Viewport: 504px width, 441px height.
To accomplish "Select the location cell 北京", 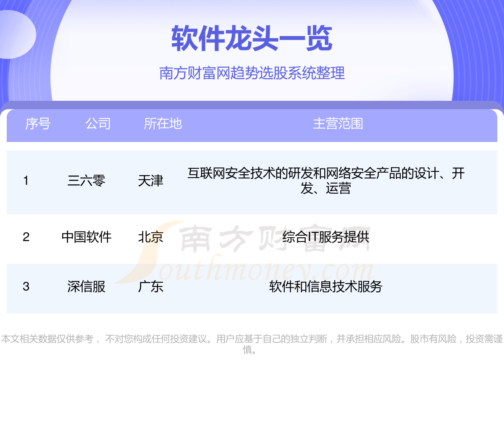I will pos(151,237).
